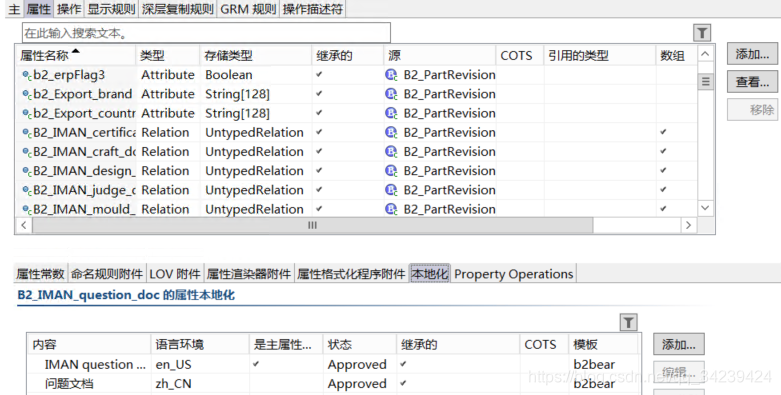Image resolution: width=781 pixels, height=395 pixels.
Task: Click the attributes table scroll up arrow
Action: coord(705,54)
